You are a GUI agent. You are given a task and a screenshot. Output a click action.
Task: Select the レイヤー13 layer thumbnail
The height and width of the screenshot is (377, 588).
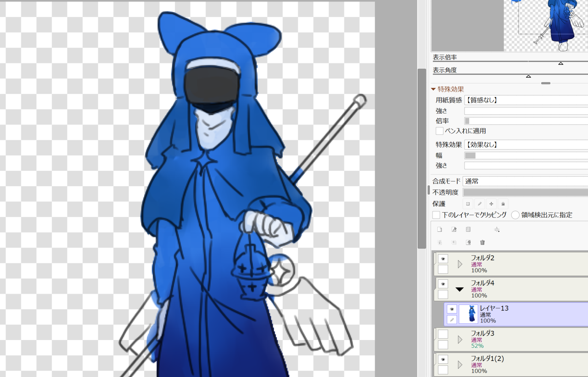pos(468,314)
